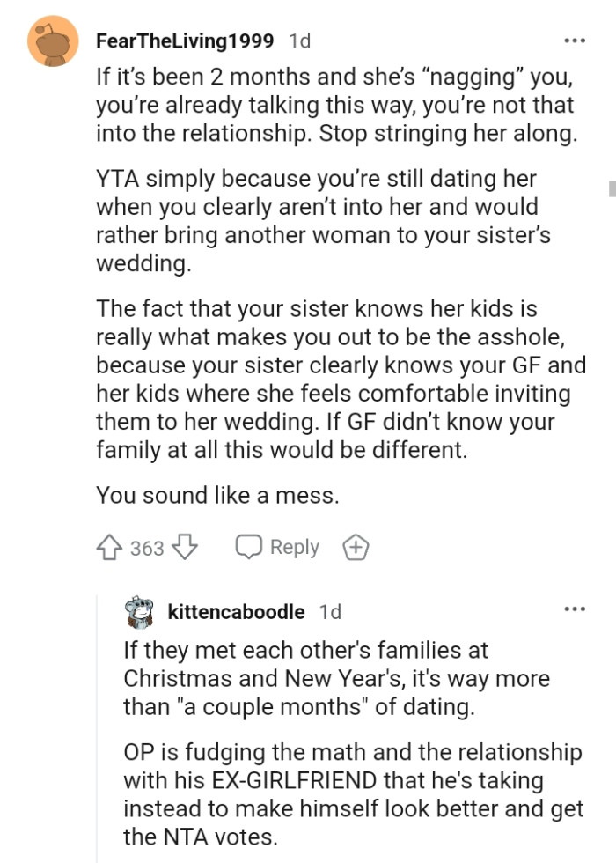
Task: Toggle the upvote on the 363-point comment
Action: coord(107,547)
